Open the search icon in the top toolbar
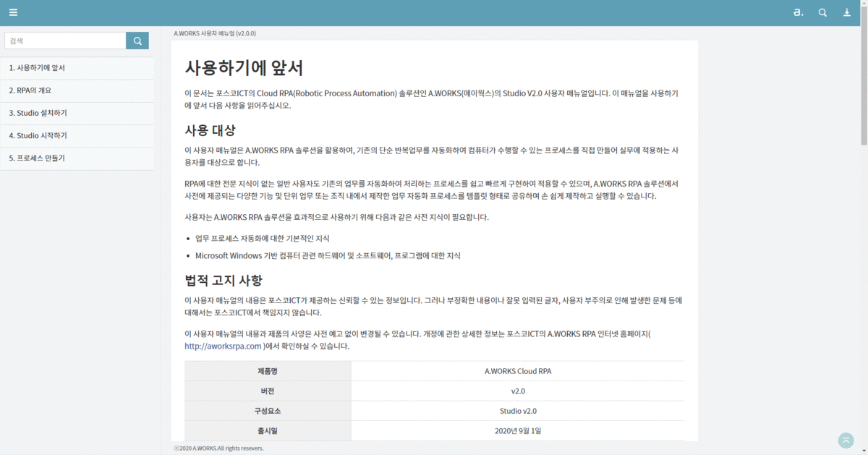Image resolution: width=868 pixels, height=455 pixels. [x=822, y=12]
